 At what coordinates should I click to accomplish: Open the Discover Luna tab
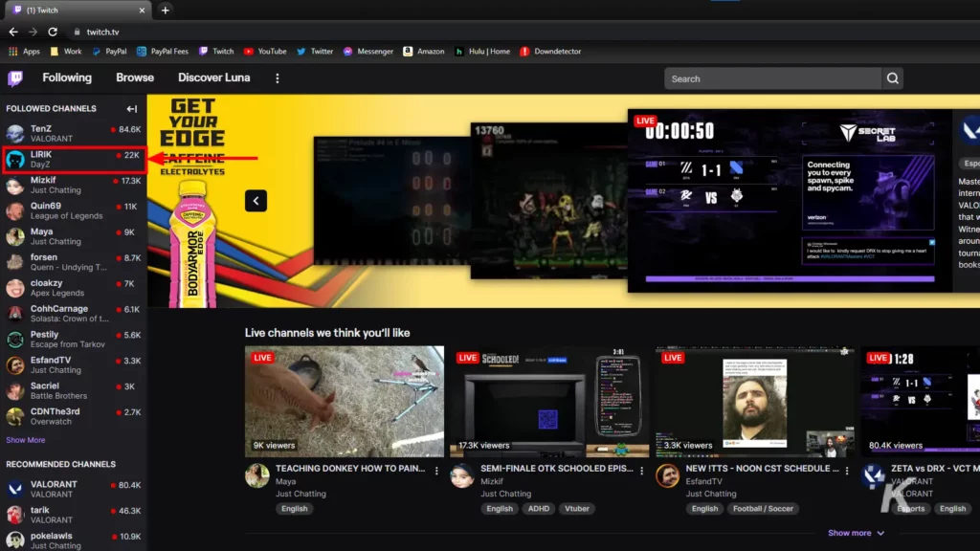[213, 78]
